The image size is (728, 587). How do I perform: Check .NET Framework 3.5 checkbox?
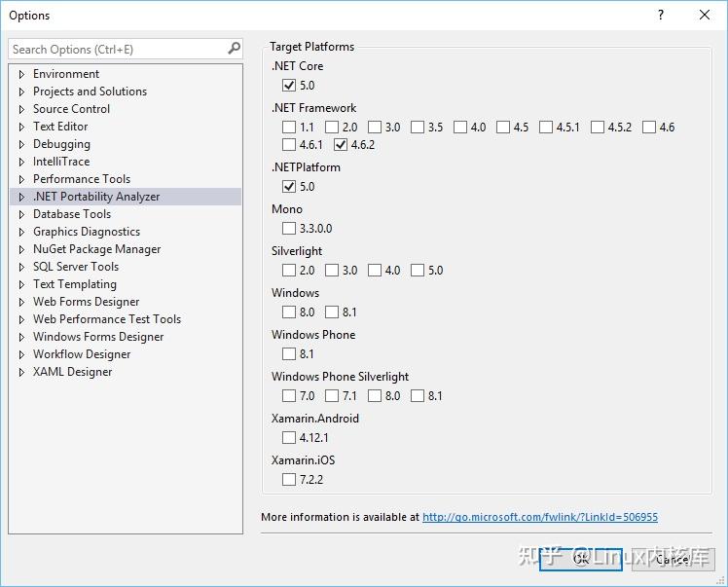(x=418, y=127)
